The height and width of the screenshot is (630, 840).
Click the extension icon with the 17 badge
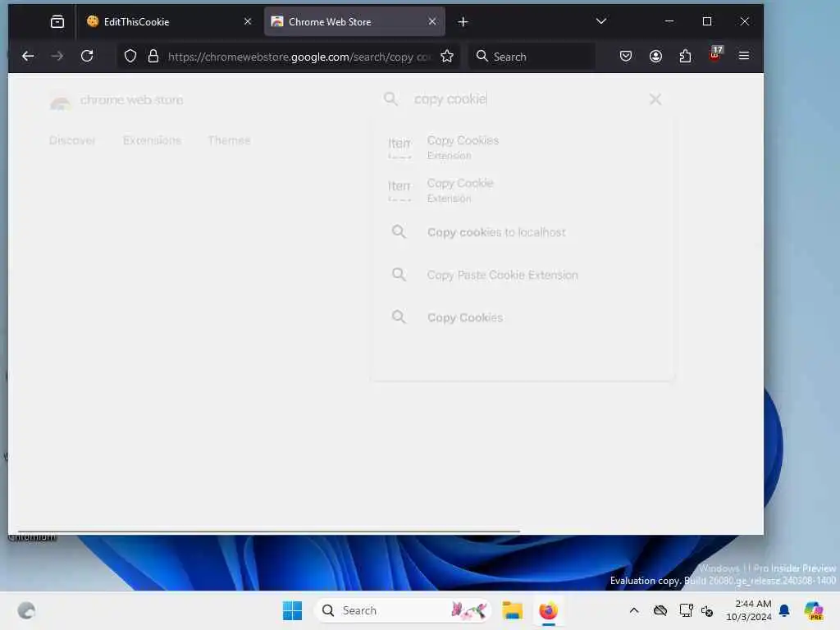coord(715,55)
